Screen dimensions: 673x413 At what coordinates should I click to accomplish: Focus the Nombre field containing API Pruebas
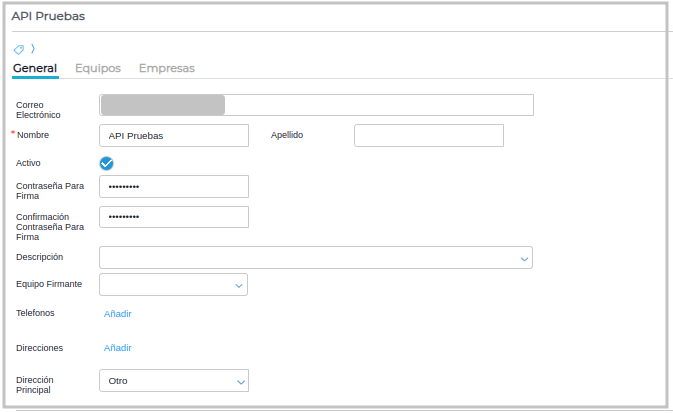[x=173, y=135]
